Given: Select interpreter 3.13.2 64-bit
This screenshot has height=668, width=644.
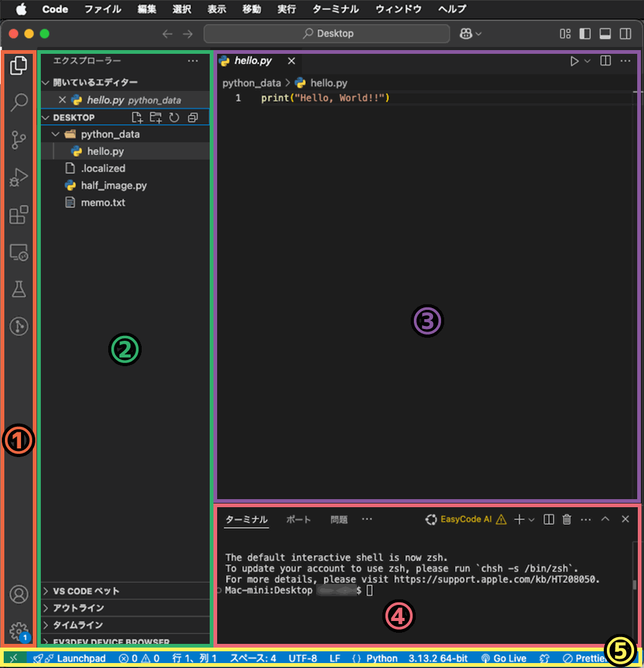Looking at the screenshot, I should (438, 658).
